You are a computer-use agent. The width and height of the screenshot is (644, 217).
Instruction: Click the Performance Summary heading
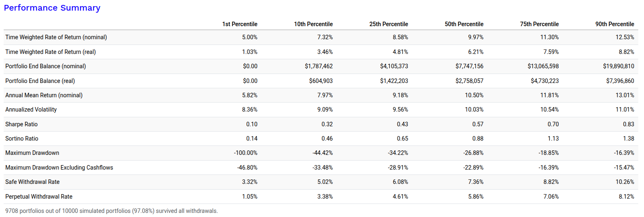tap(52, 8)
